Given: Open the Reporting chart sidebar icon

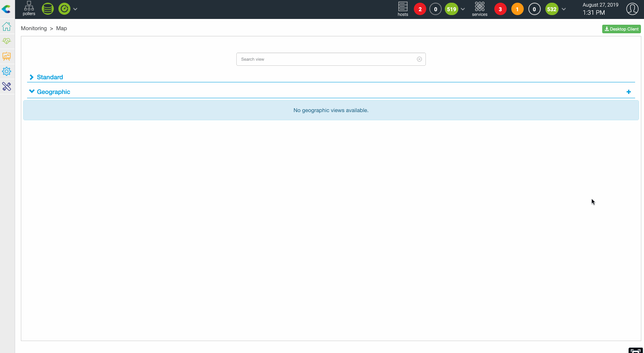Looking at the screenshot, I should coord(7,56).
